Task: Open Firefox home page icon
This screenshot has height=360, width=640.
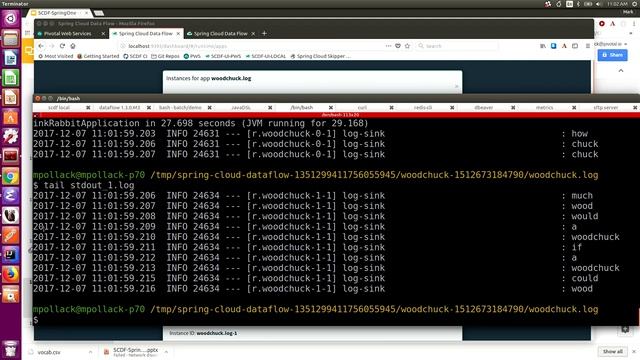Action: [73, 46]
